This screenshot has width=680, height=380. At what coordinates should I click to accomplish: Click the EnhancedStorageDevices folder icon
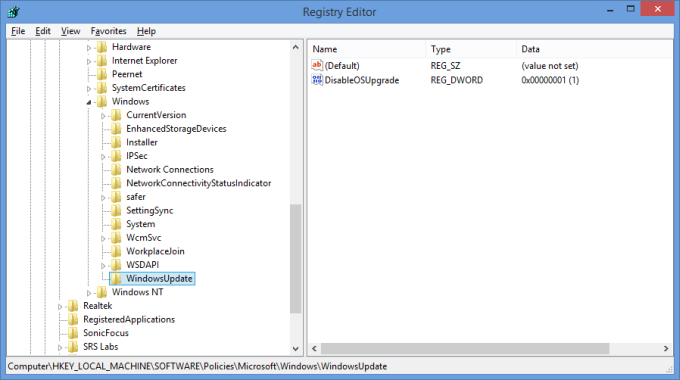tap(116, 129)
